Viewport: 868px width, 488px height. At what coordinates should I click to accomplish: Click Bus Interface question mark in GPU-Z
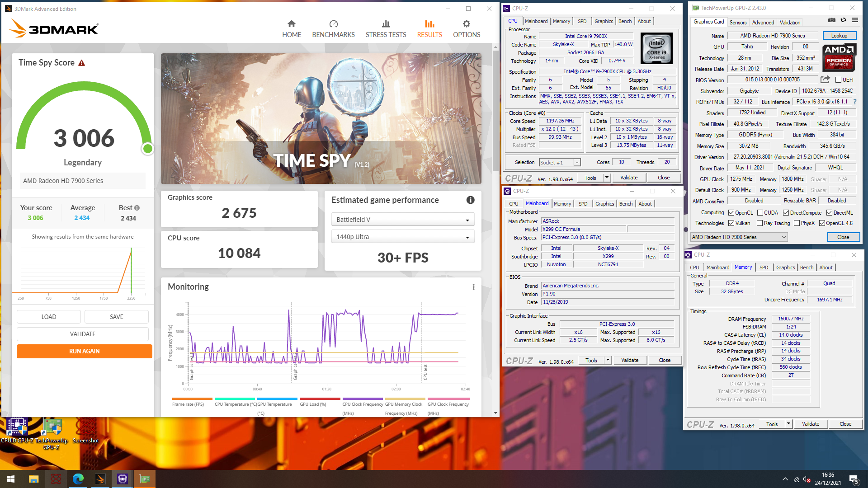coord(855,102)
